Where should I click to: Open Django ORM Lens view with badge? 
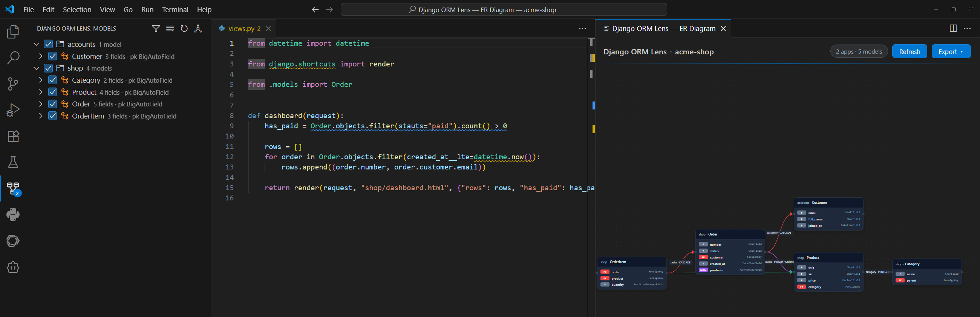[13, 189]
